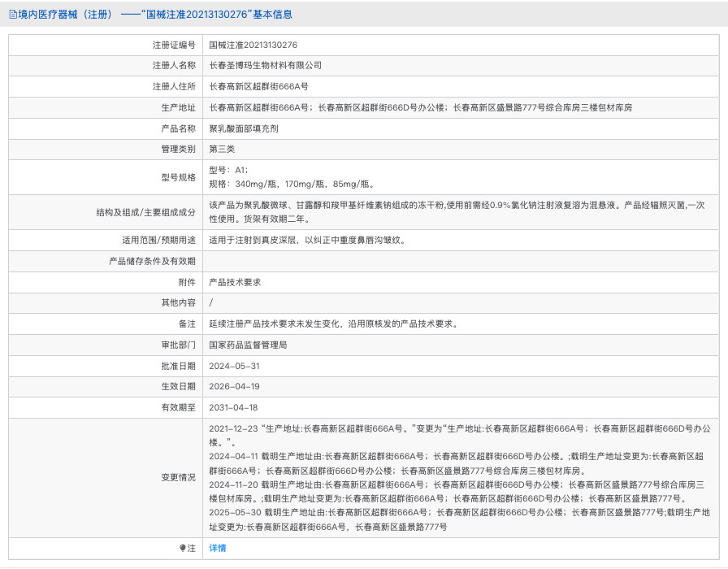Click the expiry date 2031-04-18

[x=234, y=408]
